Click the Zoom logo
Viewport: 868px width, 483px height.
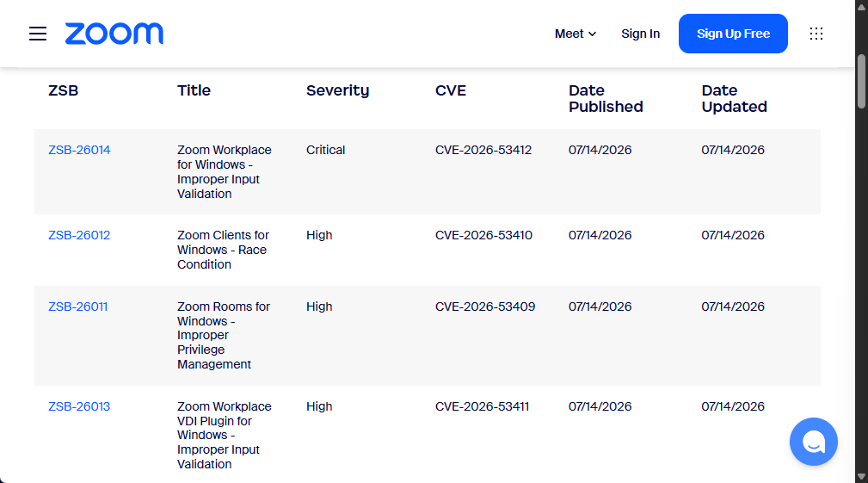[114, 34]
